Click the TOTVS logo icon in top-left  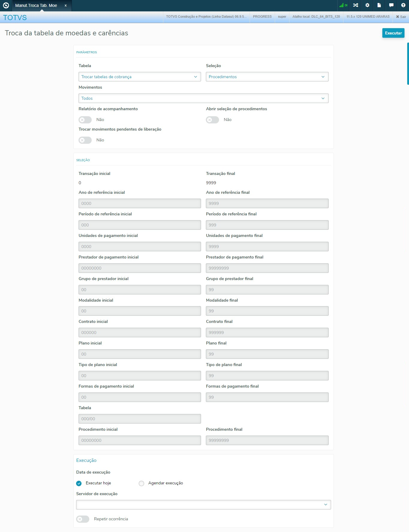pos(6,5)
